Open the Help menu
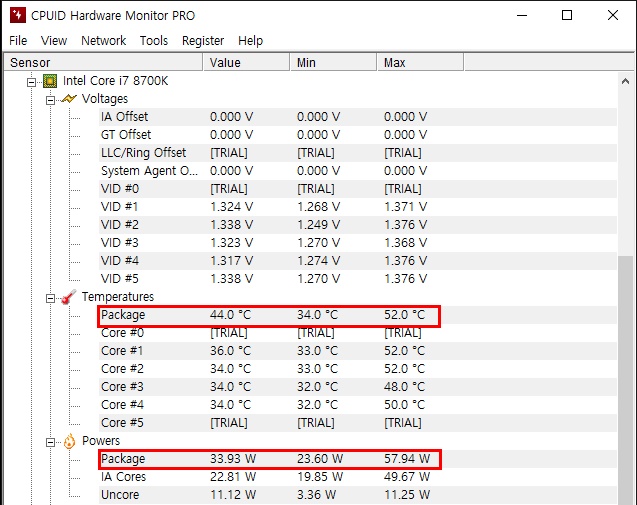Viewport: 637px width, 505px height. 250,41
